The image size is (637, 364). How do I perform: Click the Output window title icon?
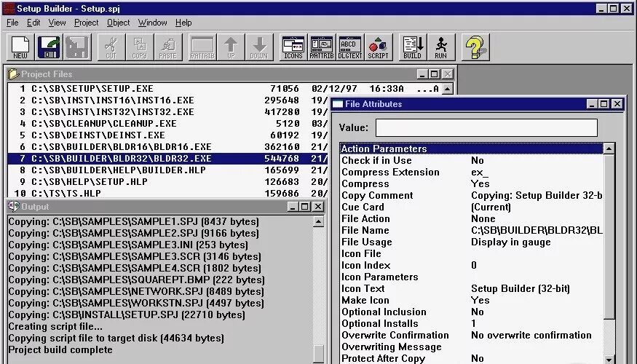pos(13,206)
